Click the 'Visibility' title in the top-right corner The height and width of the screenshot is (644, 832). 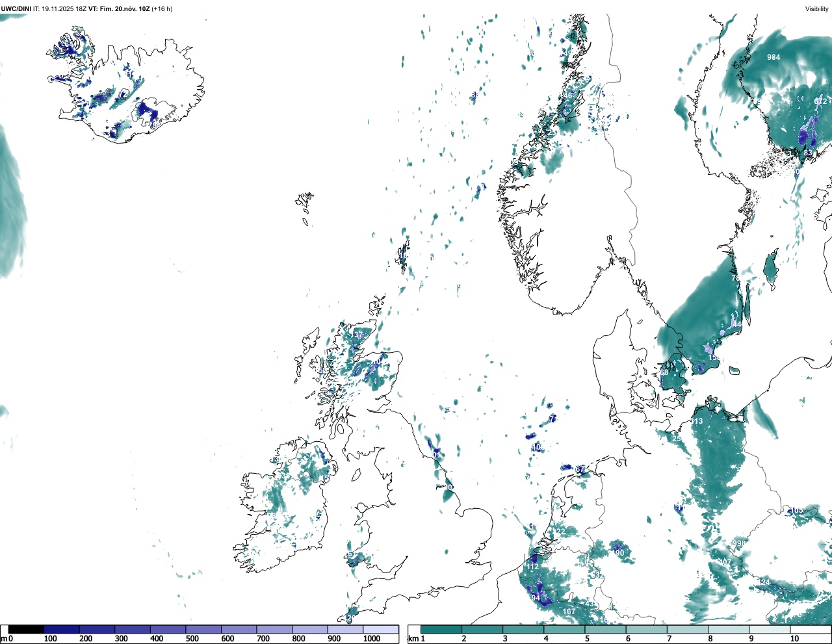(x=816, y=9)
